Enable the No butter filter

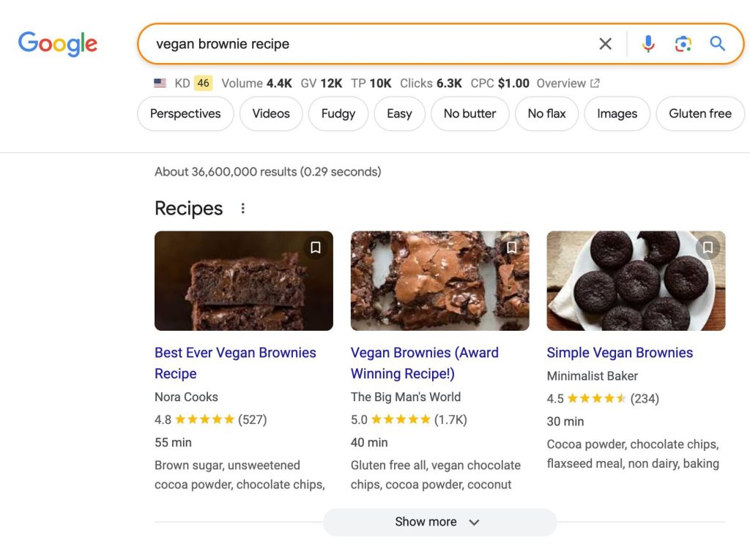469,113
